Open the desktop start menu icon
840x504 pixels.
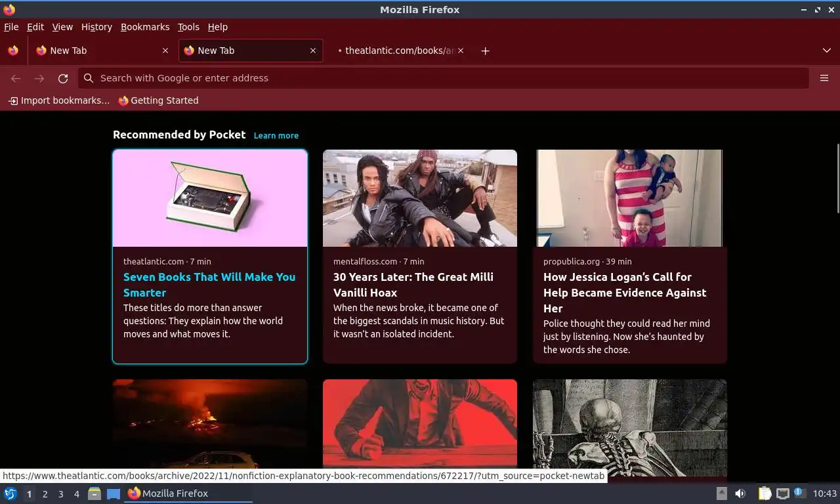(10, 493)
